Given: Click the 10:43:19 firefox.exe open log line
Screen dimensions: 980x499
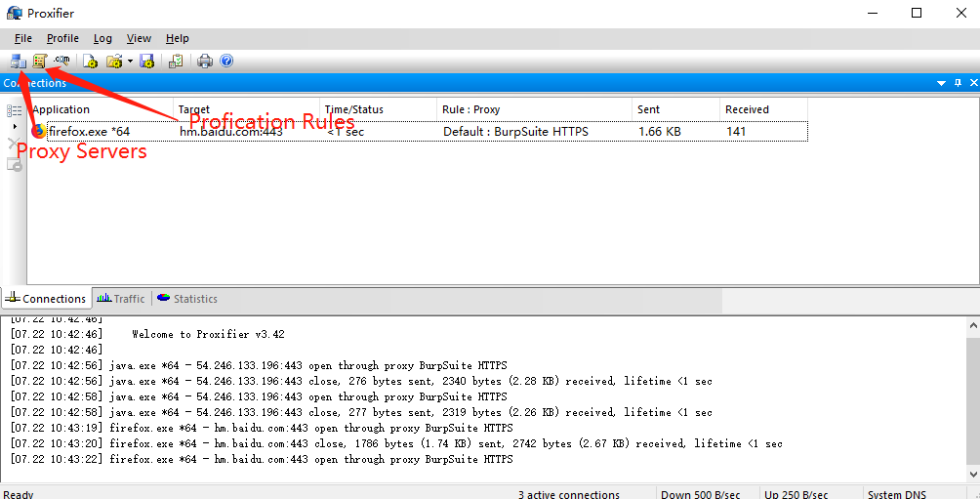Looking at the screenshot, I should pos(262,428).
